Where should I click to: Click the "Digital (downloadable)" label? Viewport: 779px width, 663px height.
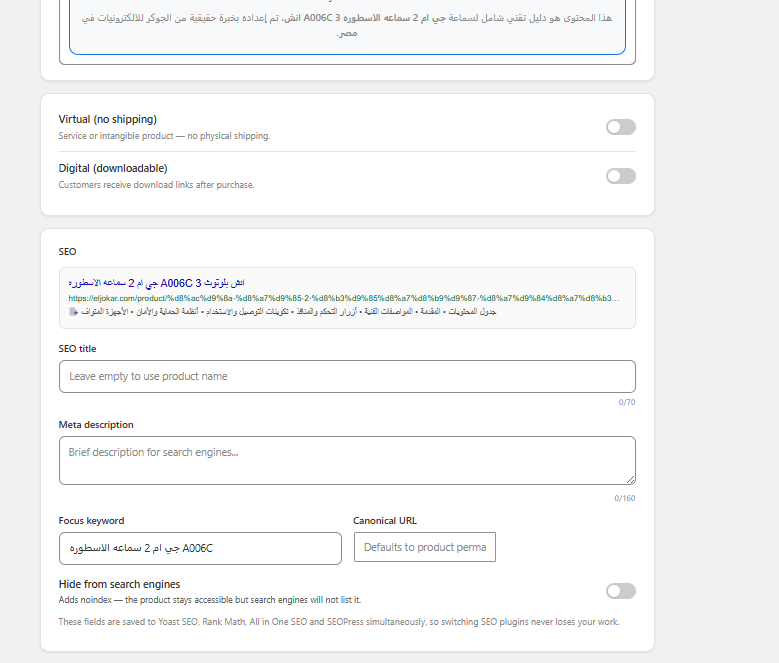pos(113,168)
